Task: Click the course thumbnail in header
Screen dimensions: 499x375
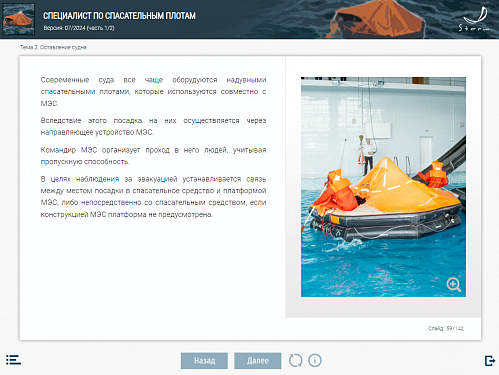Action: tap(19, 19)
